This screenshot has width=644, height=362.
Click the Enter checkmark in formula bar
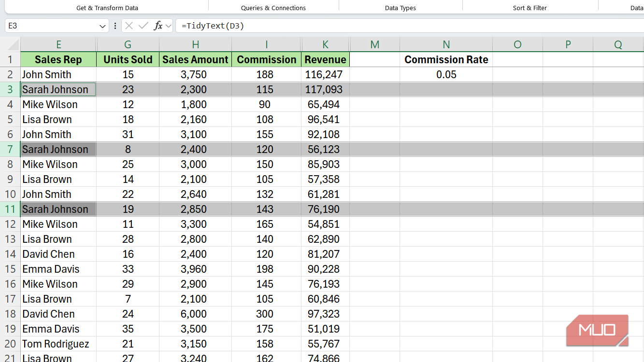point(143,26)
